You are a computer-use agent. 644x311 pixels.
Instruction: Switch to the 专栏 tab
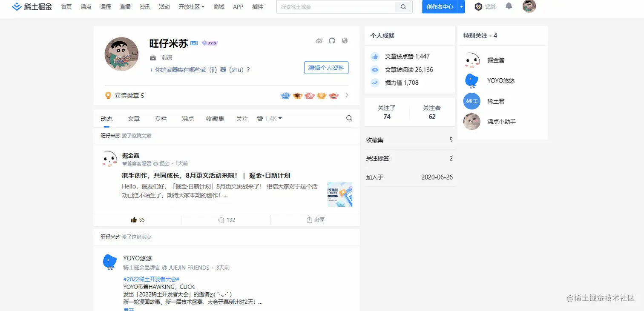coord(161,119)
